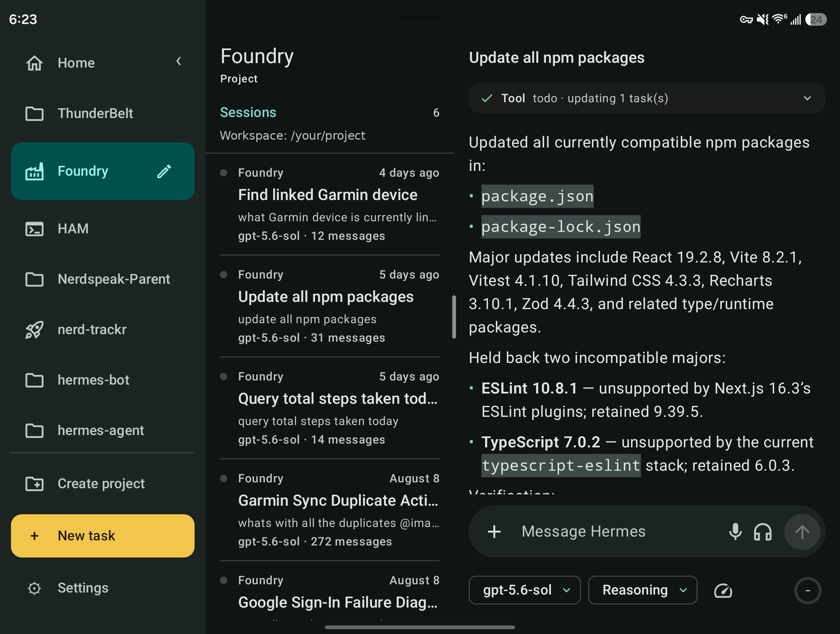Click the Foundry project title heading
The height and width of the screenshot is (634, 840).
click(x=257, y=56)
